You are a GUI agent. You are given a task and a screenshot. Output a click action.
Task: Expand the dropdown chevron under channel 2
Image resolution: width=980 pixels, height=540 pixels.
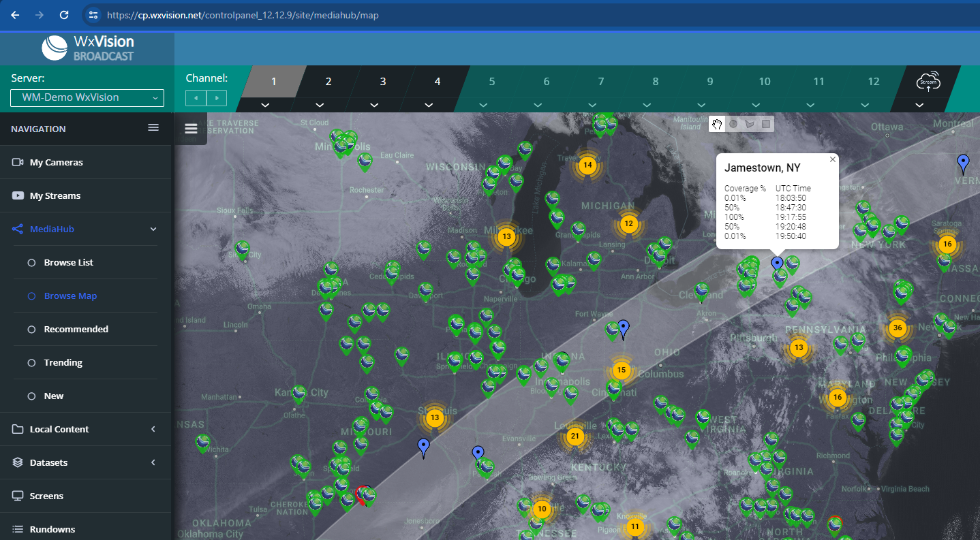320,105
